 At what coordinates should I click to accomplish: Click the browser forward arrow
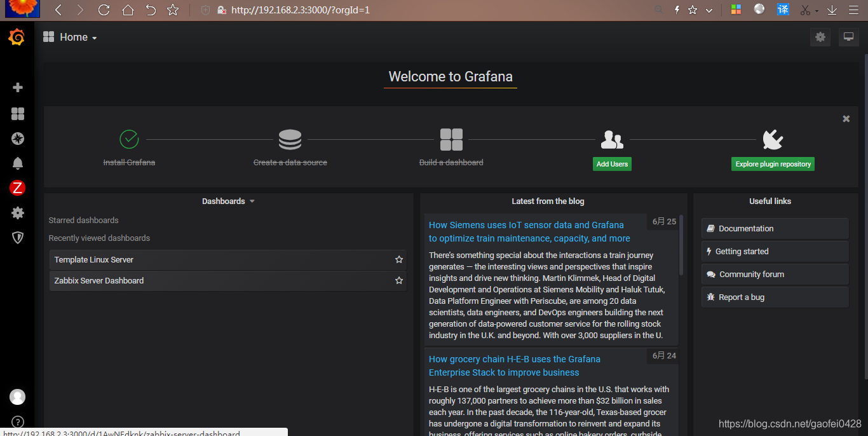pyautogui.click(x=79, y=10)
